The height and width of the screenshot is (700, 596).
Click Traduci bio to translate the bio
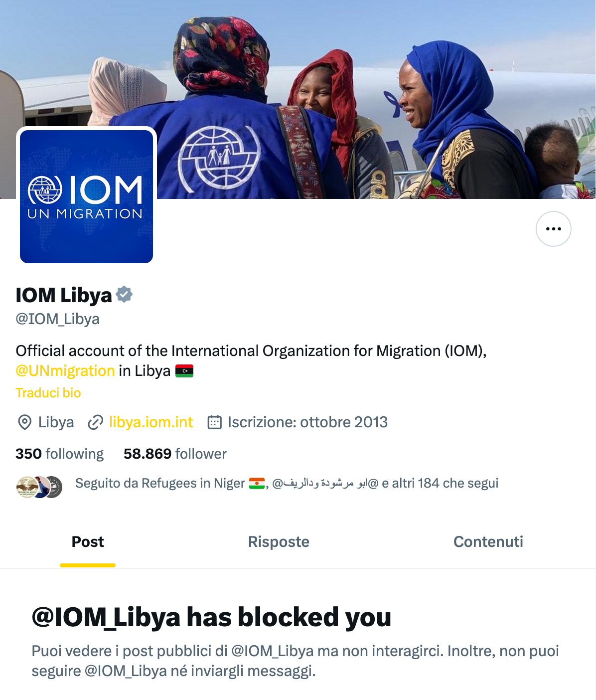[x=48, y=393]
